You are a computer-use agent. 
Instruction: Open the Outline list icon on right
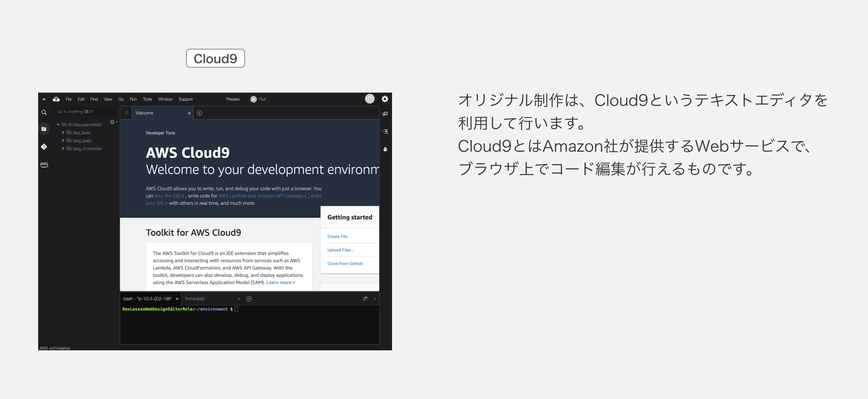point(385,131)
